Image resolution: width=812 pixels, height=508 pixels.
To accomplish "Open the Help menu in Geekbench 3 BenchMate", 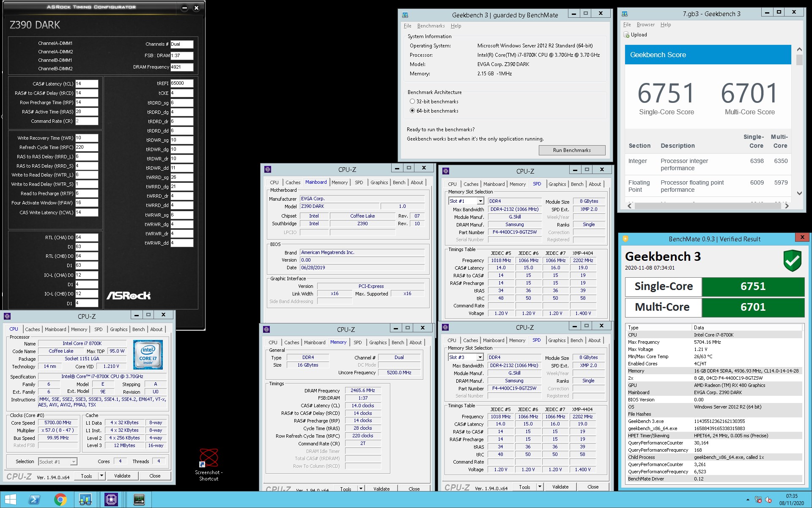I will (x=456, y=26).
